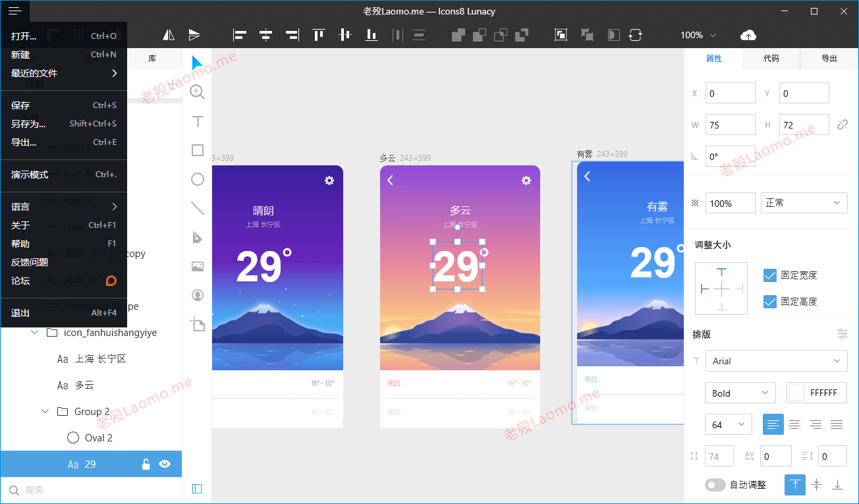Open typography settings sliders icon
The width and height of the screenshot is (859, 504).
843,333
